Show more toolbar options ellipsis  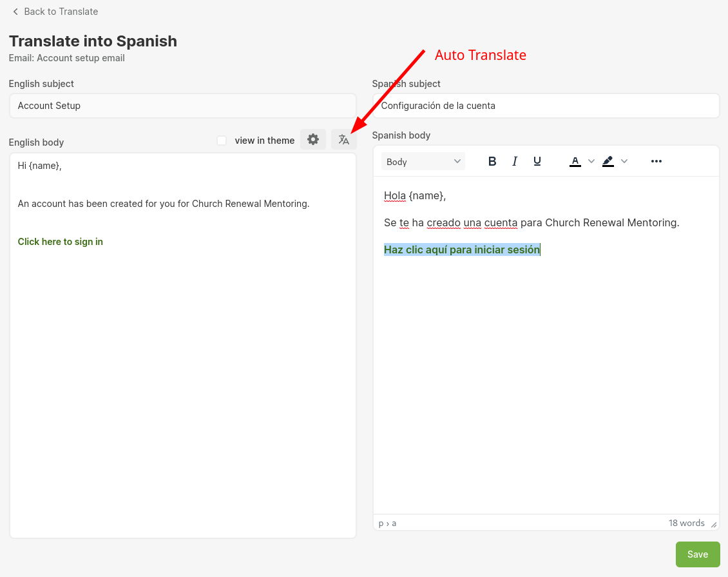pos(656,161)
